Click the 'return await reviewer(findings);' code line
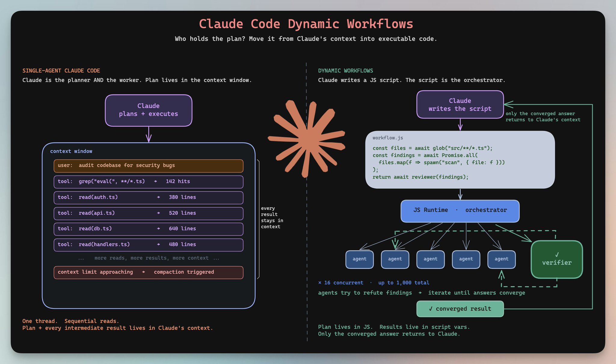This screenshot has height=364, width=616. pos(420,177)
